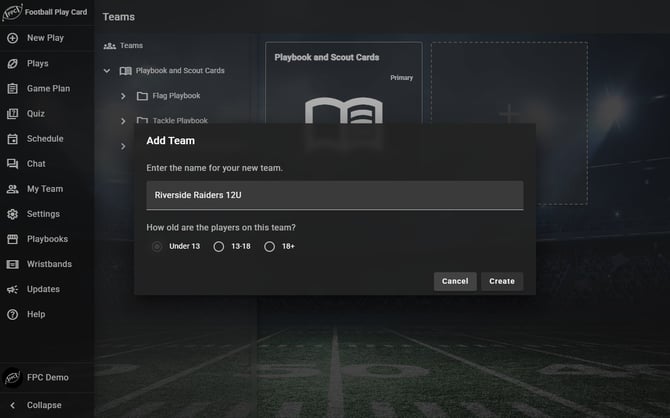Click the My Team people icon
Screen dimensions: 670x418
pyautogui.click(x=12, y=189)
